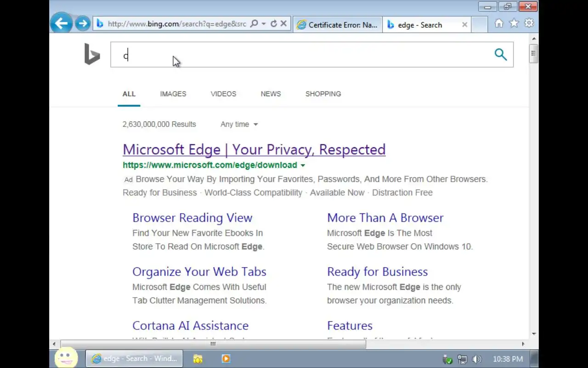The image size is (588, 368).
Task: Click the Bing logo beside the search box
Action: (x=92, y=54)
